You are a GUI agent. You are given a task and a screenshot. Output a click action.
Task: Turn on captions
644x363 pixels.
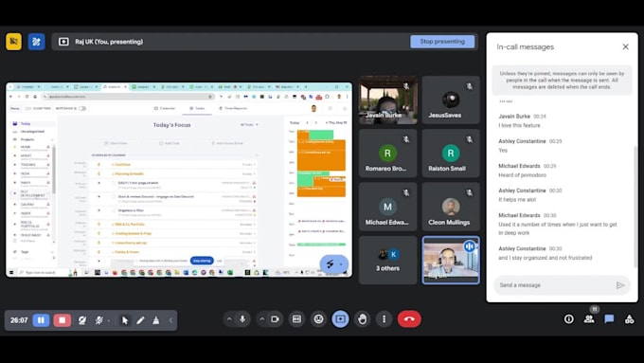click(296, 319)
